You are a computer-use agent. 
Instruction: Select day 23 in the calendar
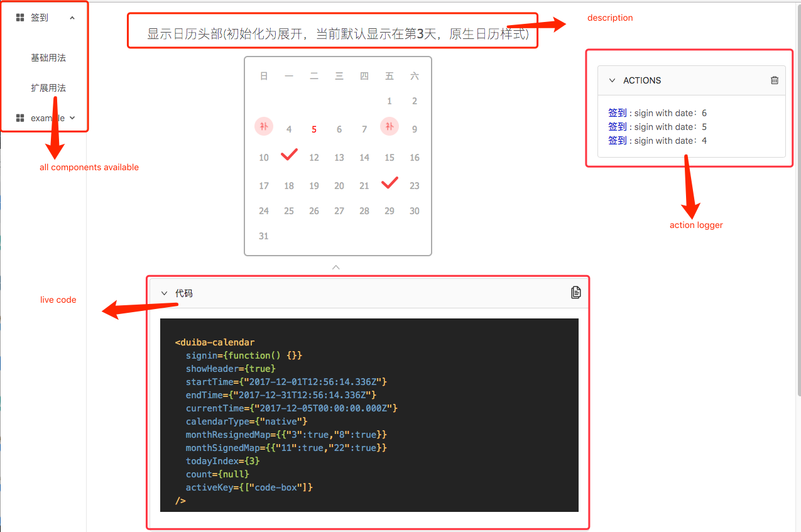(x=415, y=186)
